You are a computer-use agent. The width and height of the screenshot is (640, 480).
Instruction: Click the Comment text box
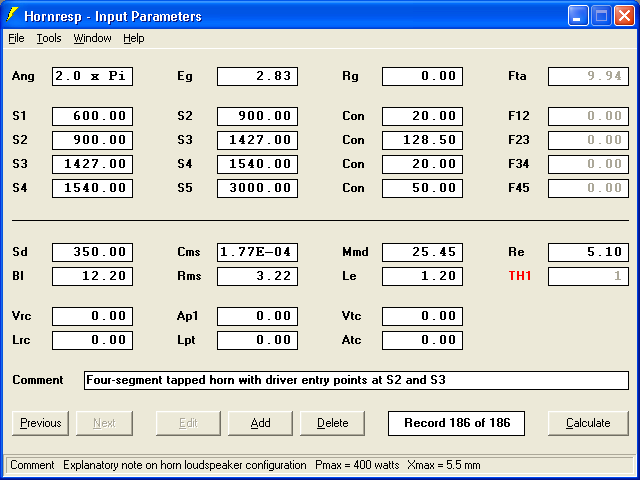pyautogui.click(x=356, y=380)
